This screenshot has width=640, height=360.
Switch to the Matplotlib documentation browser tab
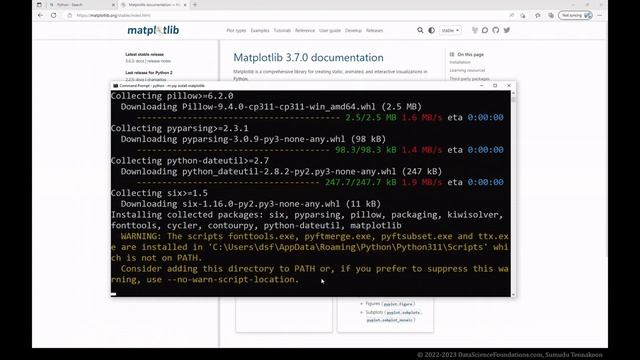[x=153, y=4]
